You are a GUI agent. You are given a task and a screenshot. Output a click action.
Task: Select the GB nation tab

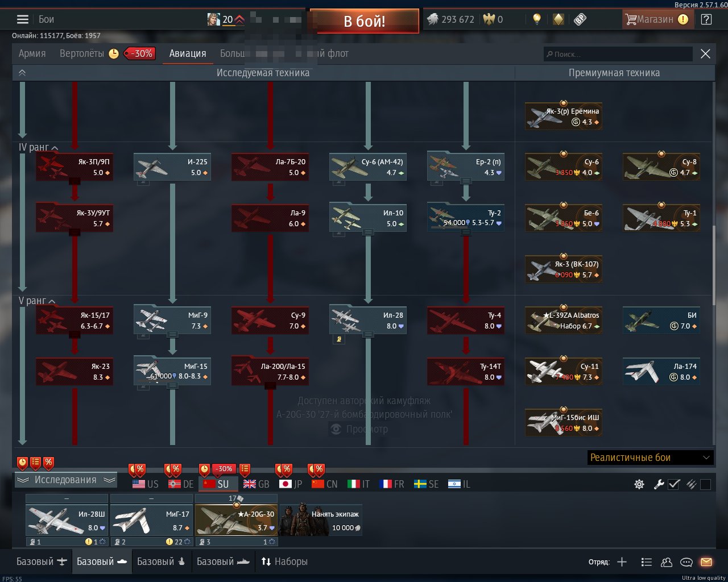tap(257, 484)
